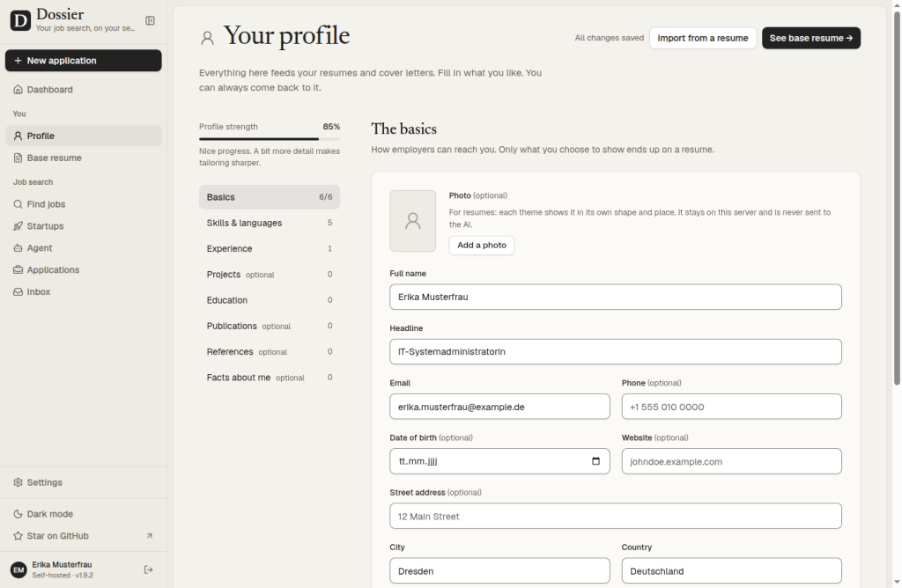Click the logout icon next to Erika Musterfrau

click(x=148, y=570)
